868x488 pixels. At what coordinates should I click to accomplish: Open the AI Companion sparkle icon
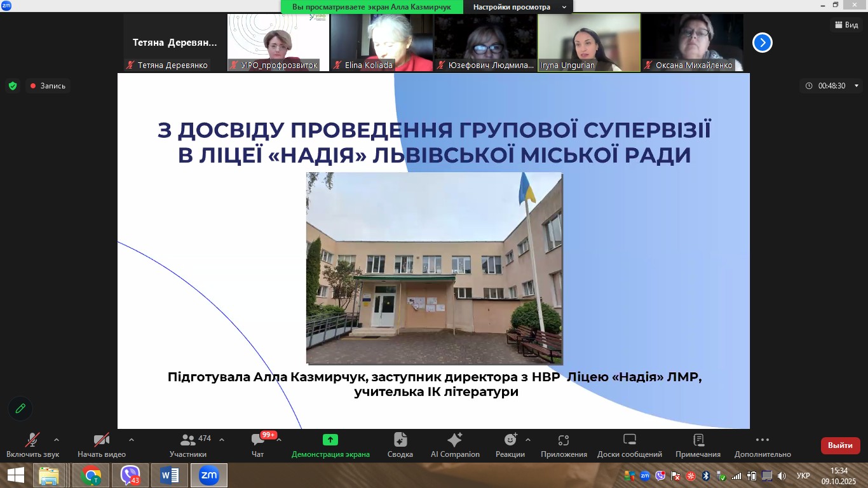455,440
